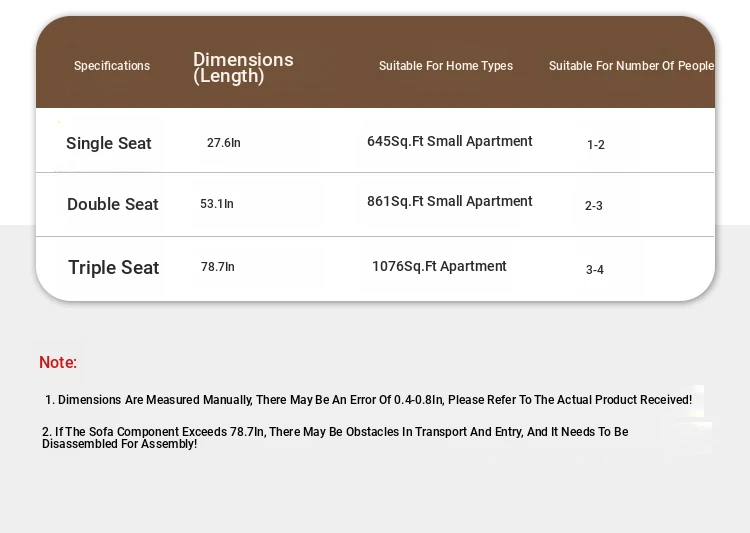Click the first note about measurement error
Image resolution: width=750 pixels, height=533 pixels.
[x=368, y=400]
